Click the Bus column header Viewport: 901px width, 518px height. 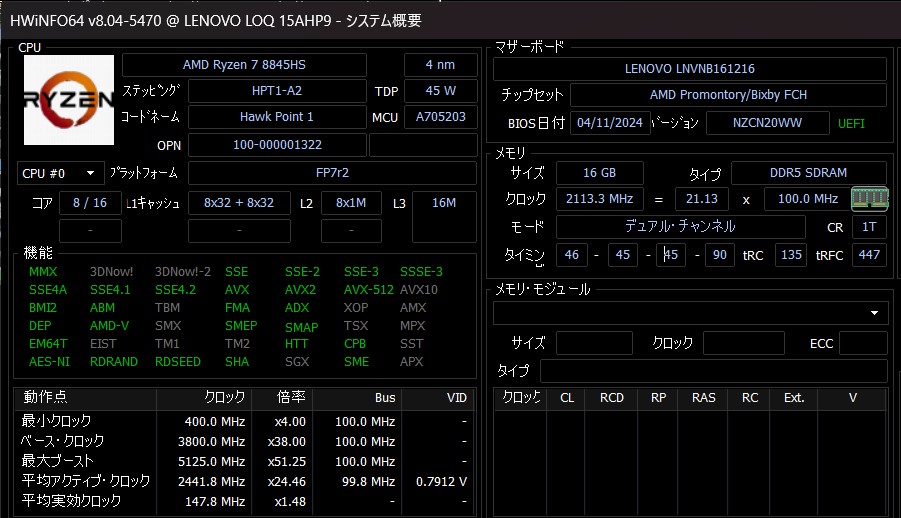click(385, 398)
